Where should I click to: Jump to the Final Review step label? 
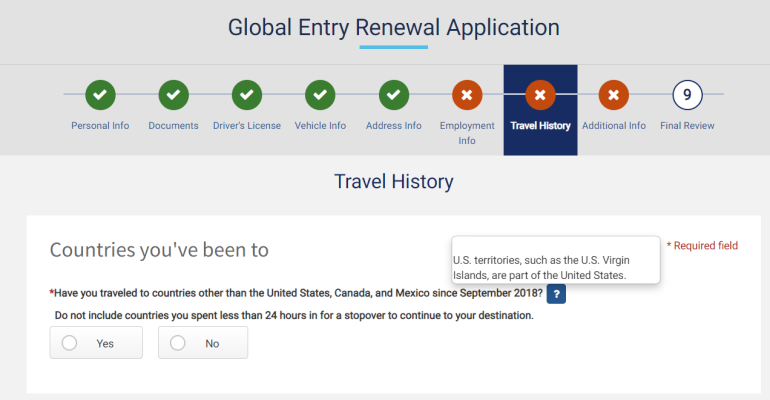coord(687,126)
